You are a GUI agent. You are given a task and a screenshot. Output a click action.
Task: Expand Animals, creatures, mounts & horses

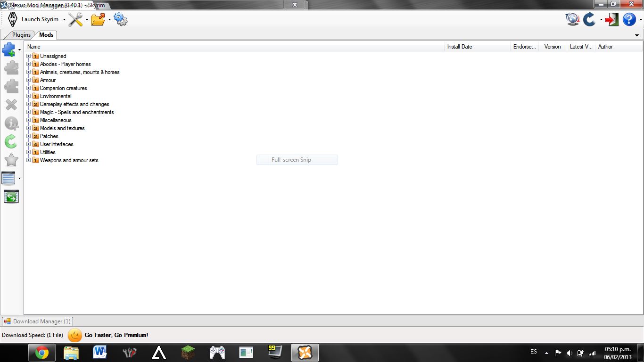(x=29, y=72)
